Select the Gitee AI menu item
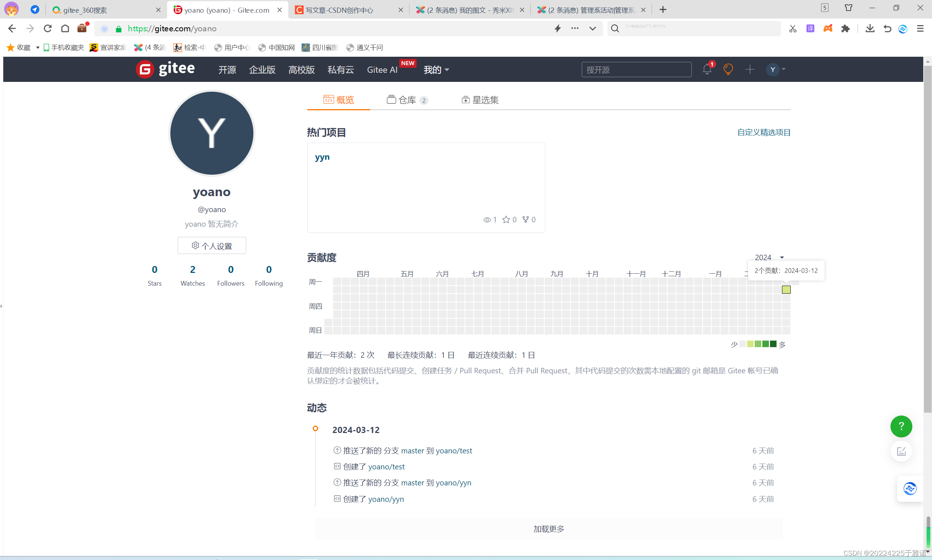Image resolution: width=932 pixels, height=560 pixels. (x=382, y=70)
